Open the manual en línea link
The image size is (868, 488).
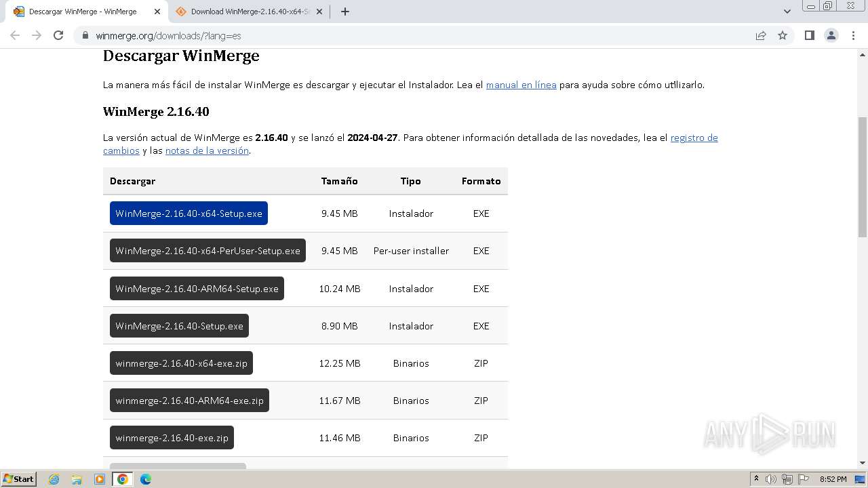pyautogui.click(x=521, y=85)
